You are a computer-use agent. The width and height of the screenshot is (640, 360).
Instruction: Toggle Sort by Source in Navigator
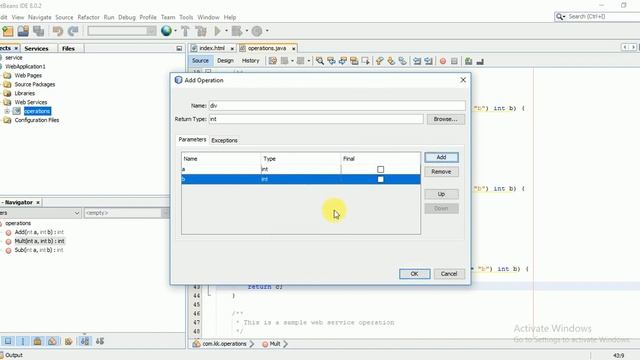tap(100, 341)
